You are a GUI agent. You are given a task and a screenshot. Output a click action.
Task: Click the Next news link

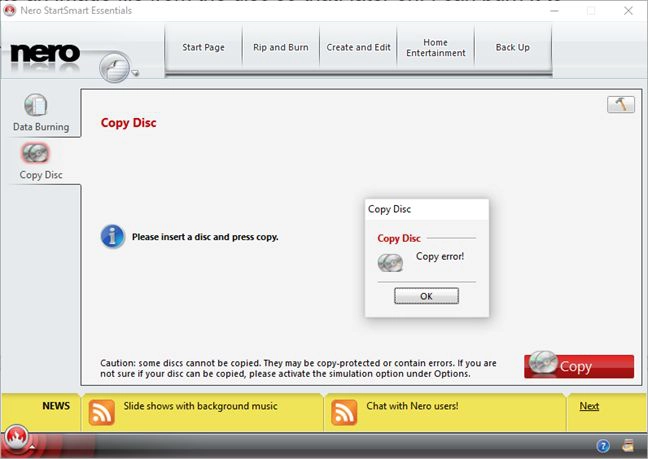pos(589,406)
